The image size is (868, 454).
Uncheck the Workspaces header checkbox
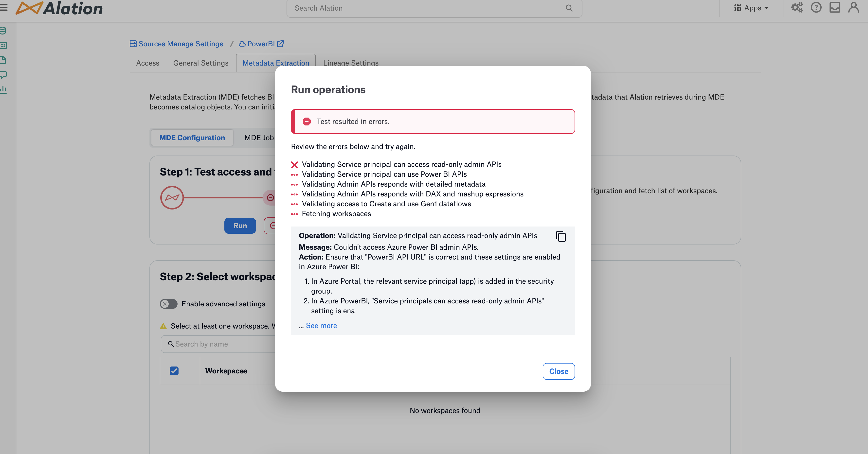pyautogui.click(x=174, y=371)
